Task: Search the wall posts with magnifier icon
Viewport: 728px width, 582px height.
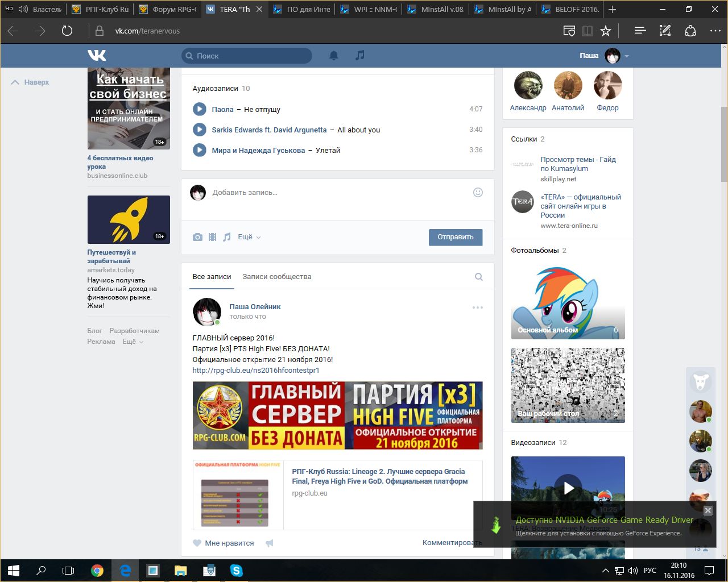Action: (x=479, y=277)
